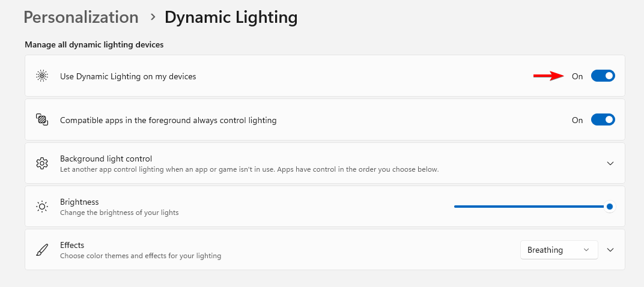Image resolution: width=644 pixels, height=287 pixels.
Task: Click the Brightness slider handle
Action: (610, 207)
